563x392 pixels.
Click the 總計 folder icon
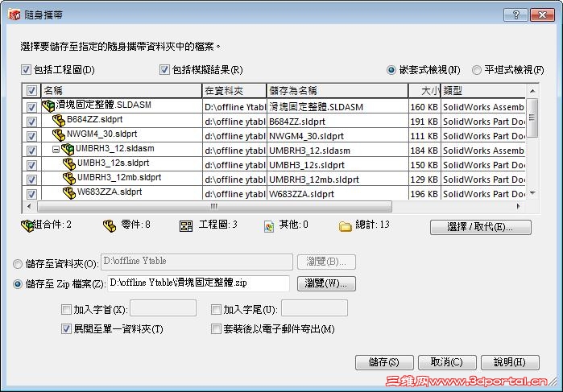(x=345, y=226)
